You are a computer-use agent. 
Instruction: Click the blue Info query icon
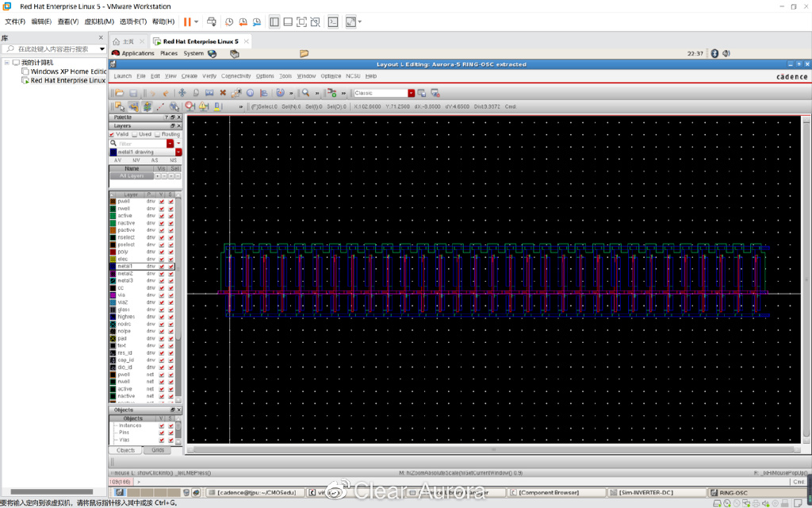pyautogui.click(x=250, y=93)
